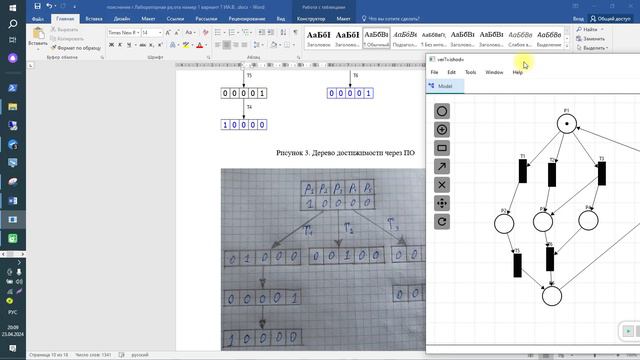Toggle subscript formatting

151,45
